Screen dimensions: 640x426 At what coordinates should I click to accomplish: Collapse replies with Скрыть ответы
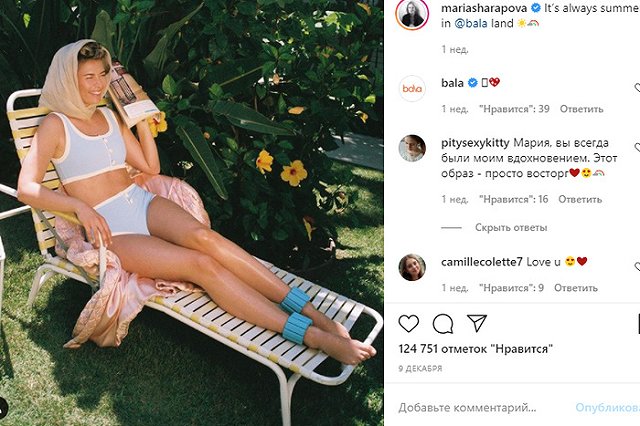click(x=511, y=228)
